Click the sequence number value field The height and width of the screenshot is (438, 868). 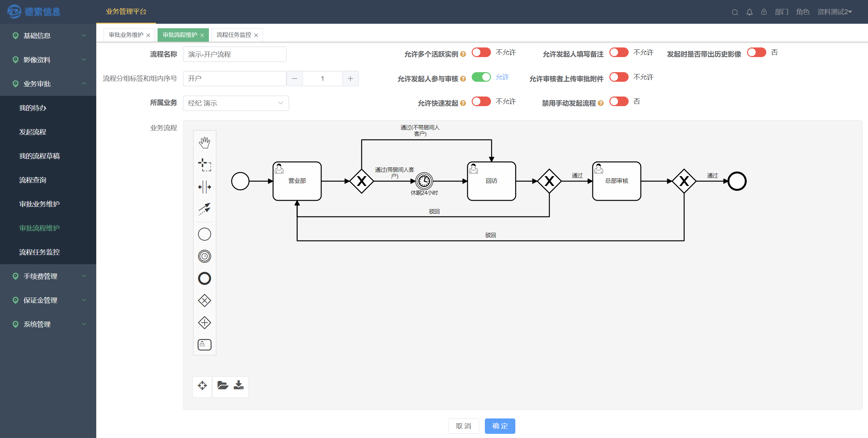coord(322,79)
